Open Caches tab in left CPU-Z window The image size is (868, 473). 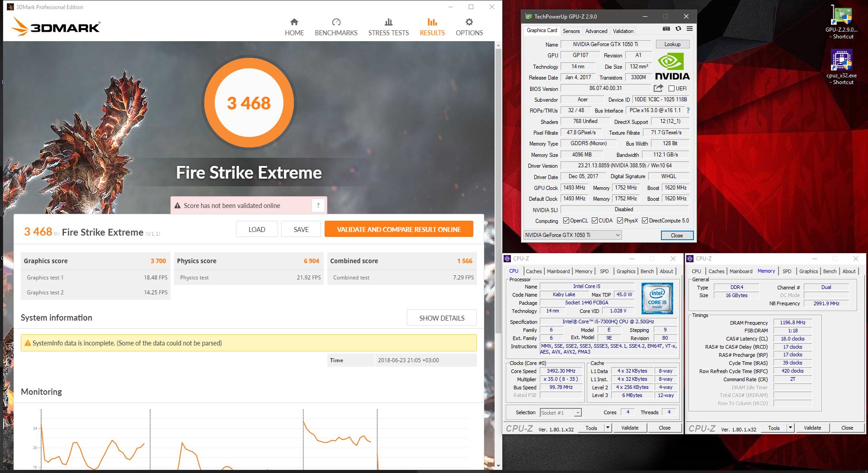(533, 271)
